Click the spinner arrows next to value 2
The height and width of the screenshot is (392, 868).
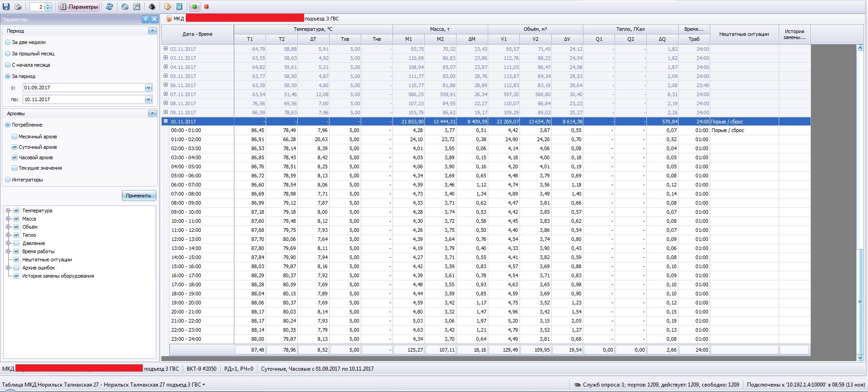pos(48,7)
